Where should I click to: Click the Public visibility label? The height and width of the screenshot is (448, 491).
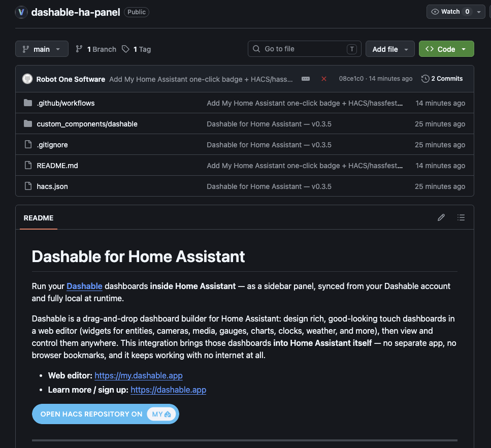point(137,12)
